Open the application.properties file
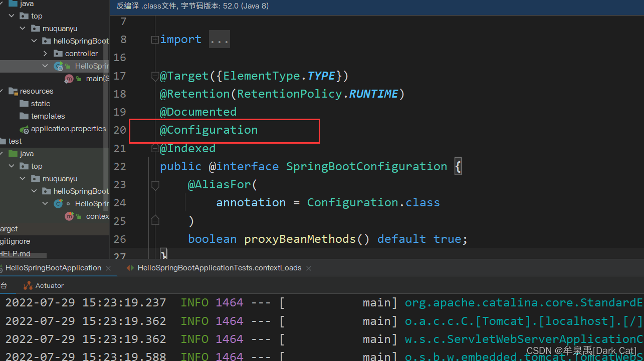 pyautogui.click(x=69, y=129)
